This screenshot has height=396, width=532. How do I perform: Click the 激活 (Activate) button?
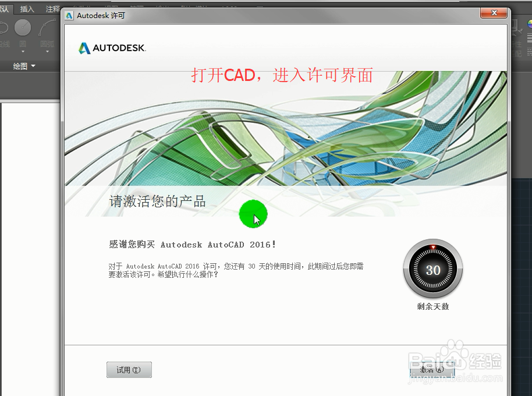click(432, 370)
